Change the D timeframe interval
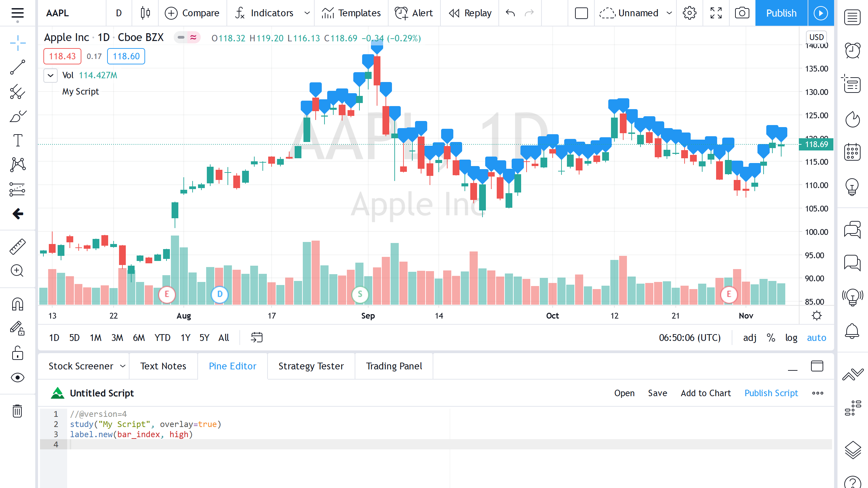The image size is (868, 488). (x=119, y=13)
